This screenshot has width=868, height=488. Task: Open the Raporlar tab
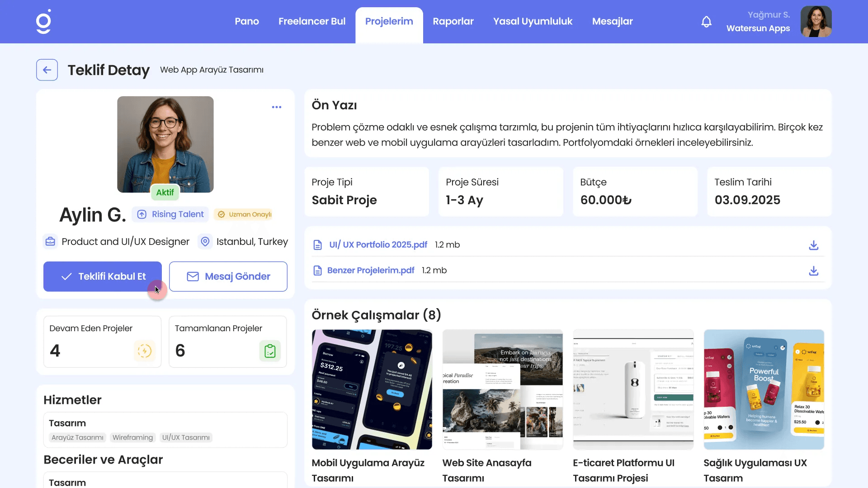(453, 22)
